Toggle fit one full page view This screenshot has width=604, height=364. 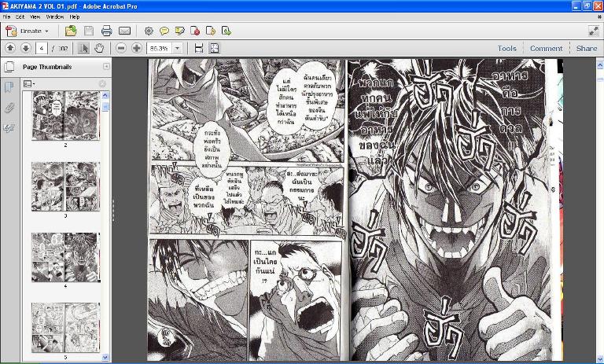214,48
